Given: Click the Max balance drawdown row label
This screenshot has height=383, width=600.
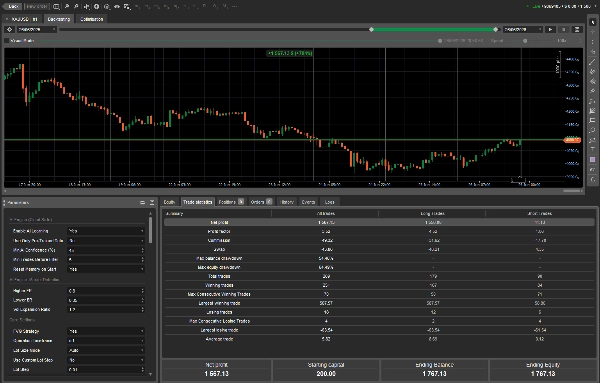Looking at the screenshot, I should pos(219,258).
